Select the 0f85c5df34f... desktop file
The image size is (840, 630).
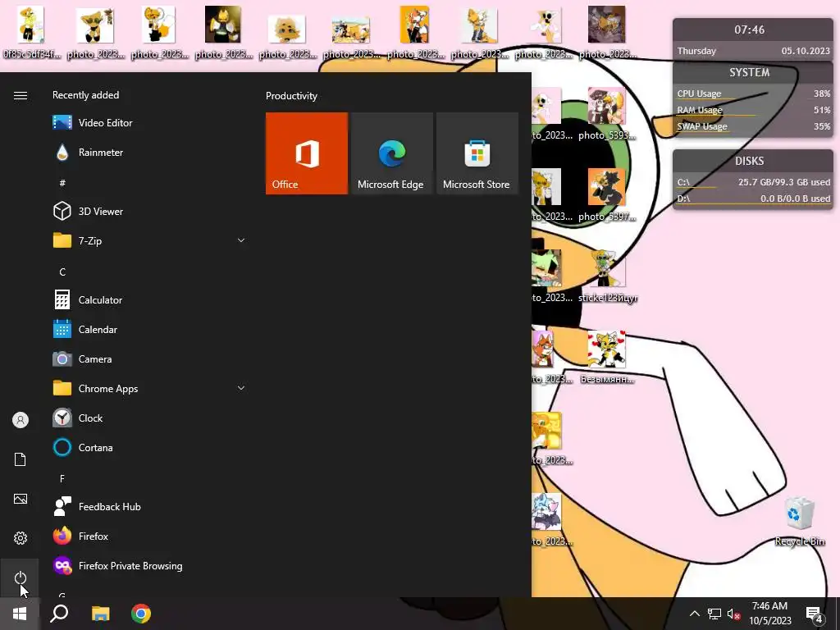31,32
